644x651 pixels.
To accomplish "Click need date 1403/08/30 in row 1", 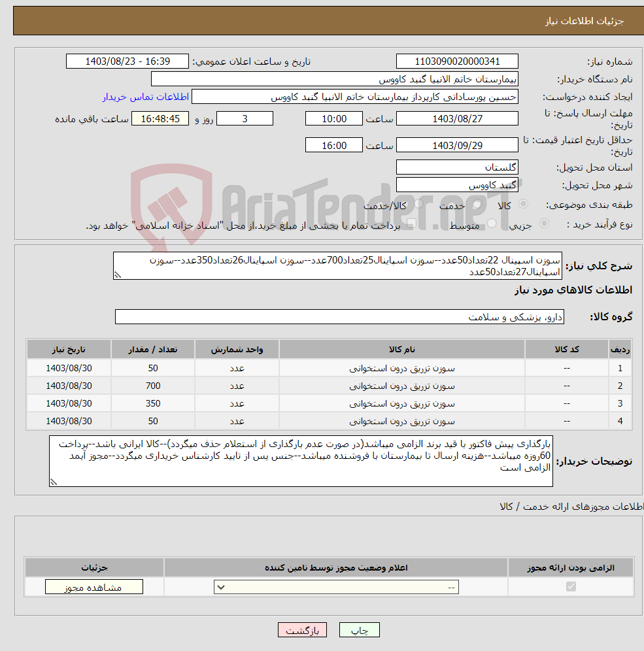I will coord(69,368).
